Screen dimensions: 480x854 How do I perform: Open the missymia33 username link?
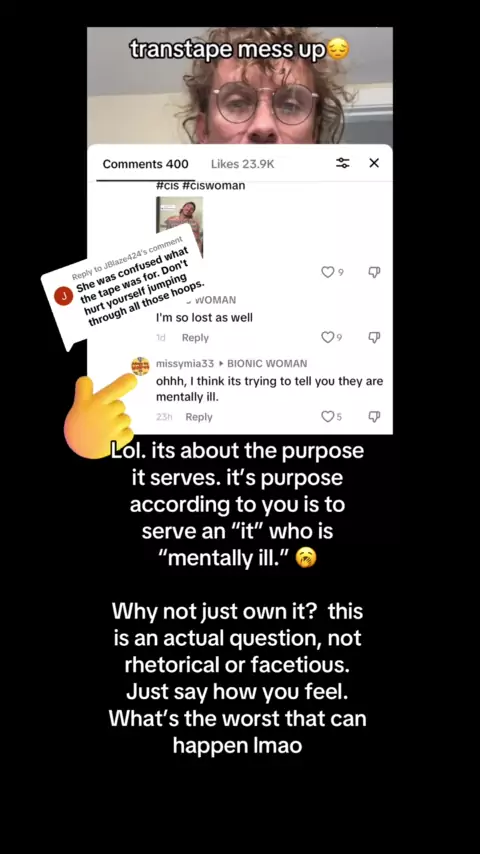[185, 363]
